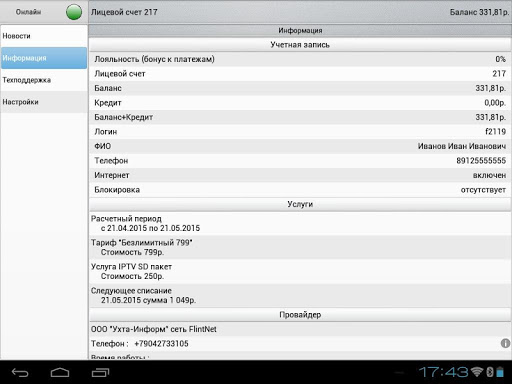The height and width of the screenshot is (384, 512).
Task: Tap the Провайдер section header
Action: tap(300, 315)
